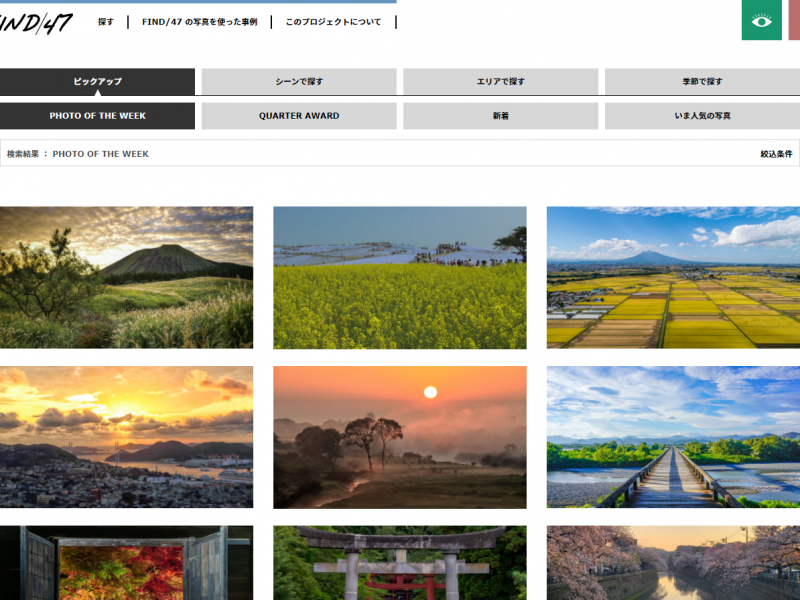
Task: Open FIND/47 の写真を使った事例 page
Action: click(199, 22)
